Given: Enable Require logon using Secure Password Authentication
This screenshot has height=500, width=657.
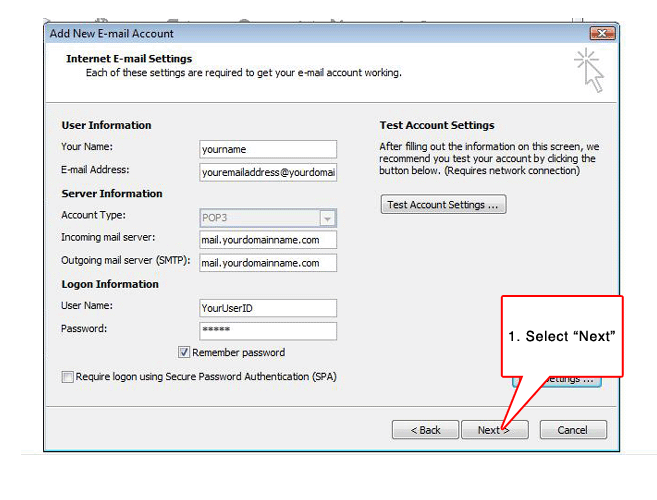Looking at the screenshot, I should (x=68, y=377).
